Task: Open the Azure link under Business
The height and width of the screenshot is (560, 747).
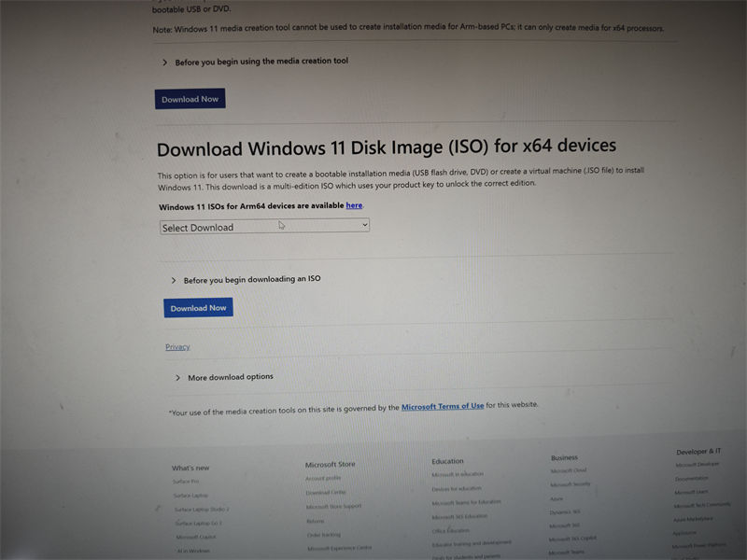Action: click(x=557, y=498)
